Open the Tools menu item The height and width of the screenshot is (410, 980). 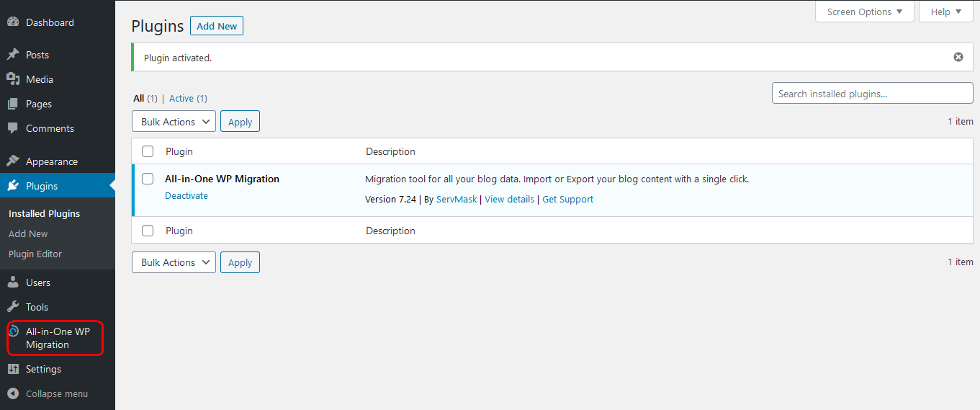[x=37, y=307]
